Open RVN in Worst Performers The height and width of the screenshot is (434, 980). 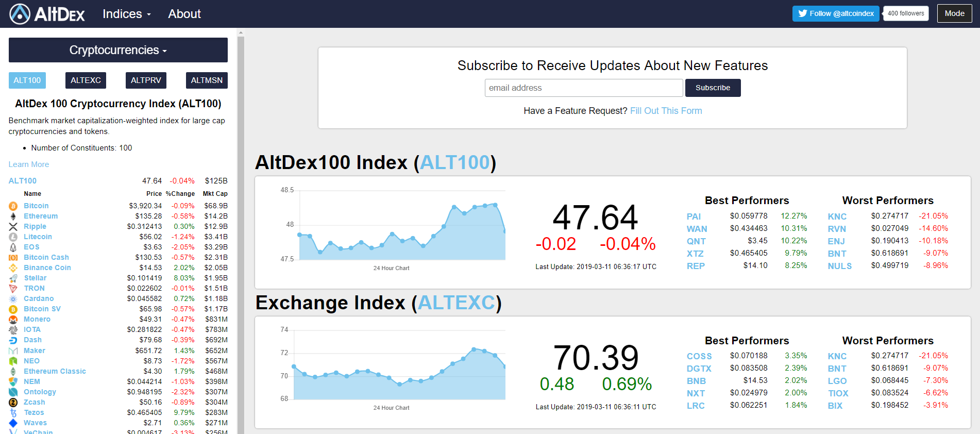837,229
